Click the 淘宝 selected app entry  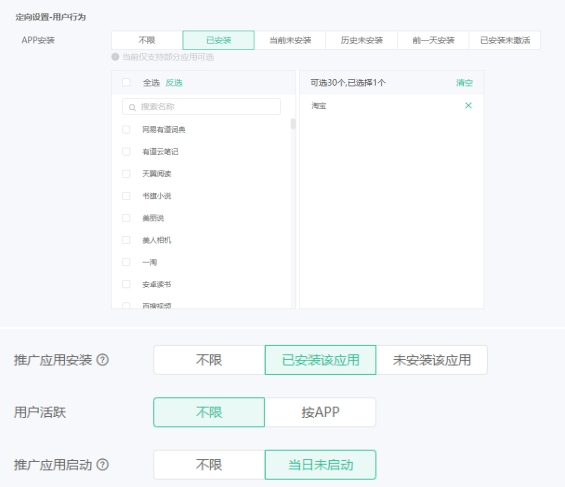[x=319, y=106]
